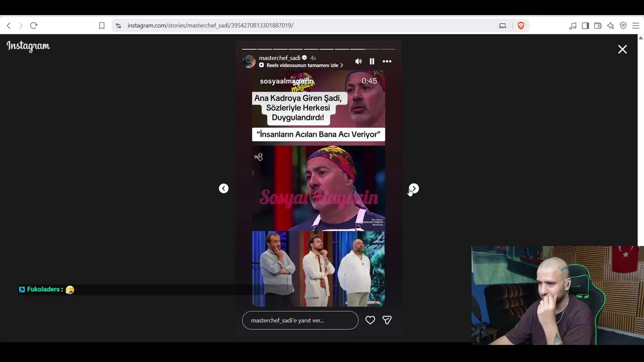
Task: Pause the story playback
Action: 372,61
